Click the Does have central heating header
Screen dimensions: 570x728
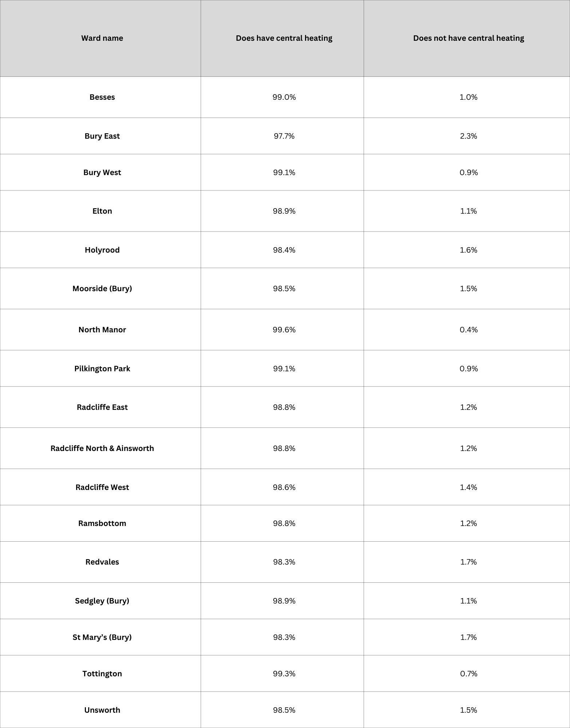(284, 38)
